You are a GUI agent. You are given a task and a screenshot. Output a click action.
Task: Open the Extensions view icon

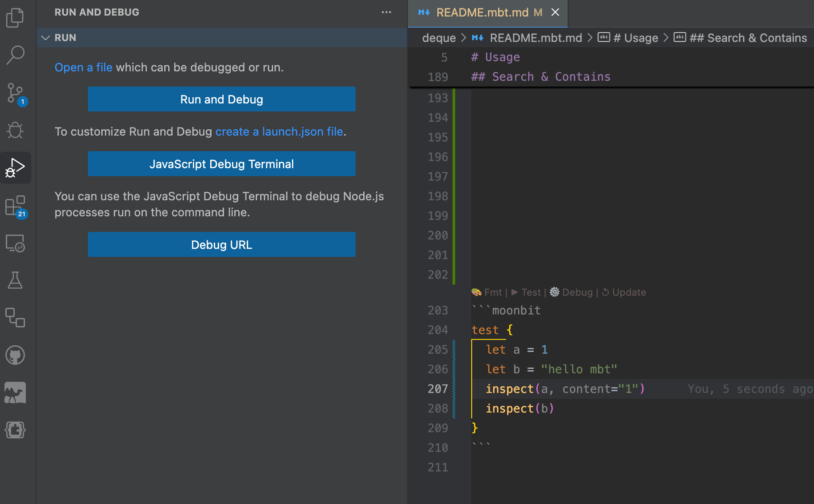coord(16,205)
